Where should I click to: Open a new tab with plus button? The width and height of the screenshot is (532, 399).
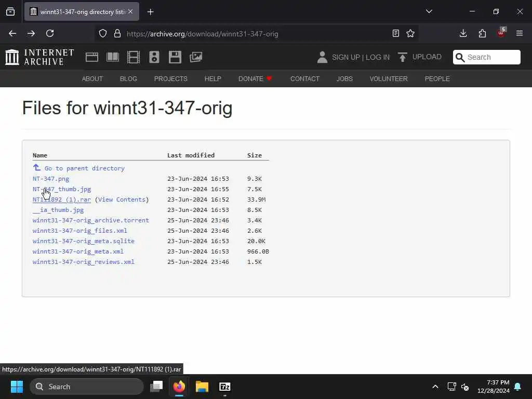coord(151,12)
